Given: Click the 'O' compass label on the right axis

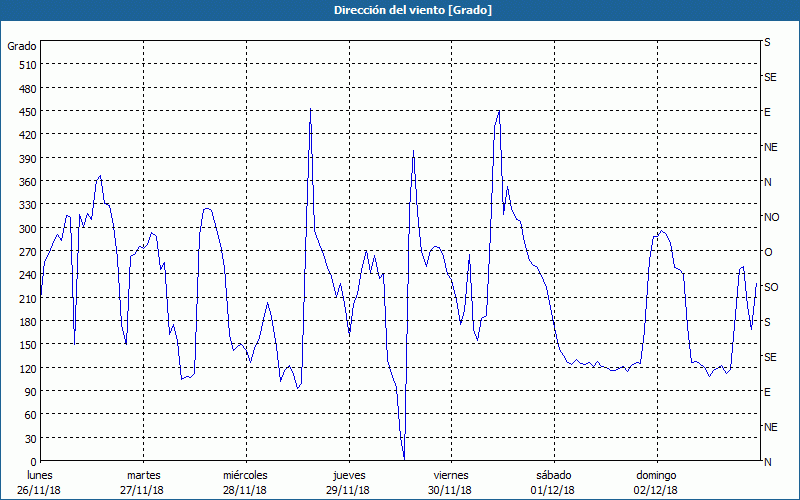Looking at the screenshot, I should [x=768, y=252].
